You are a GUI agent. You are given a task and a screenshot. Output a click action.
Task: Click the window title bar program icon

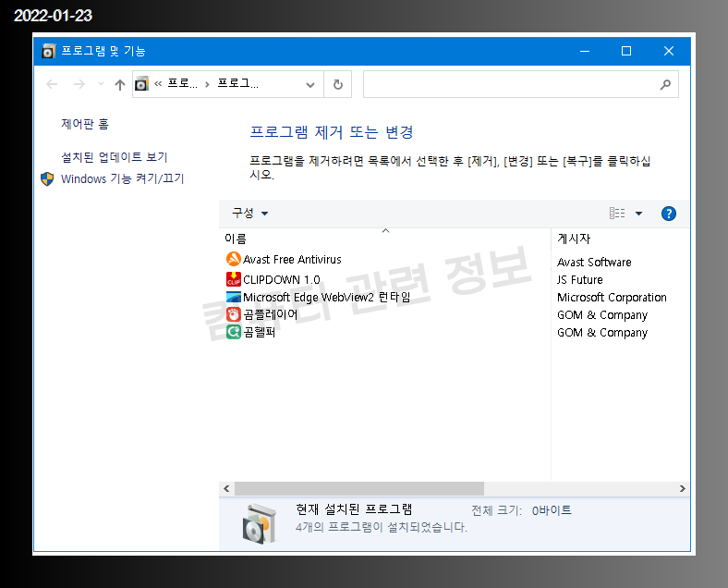(48, 51)
